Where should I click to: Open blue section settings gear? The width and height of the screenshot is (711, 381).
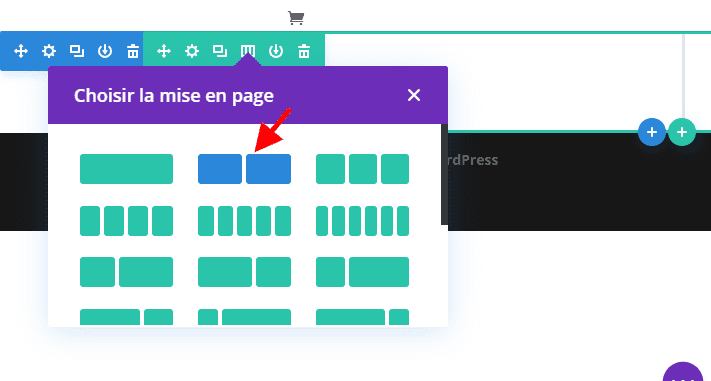(49, 51)
